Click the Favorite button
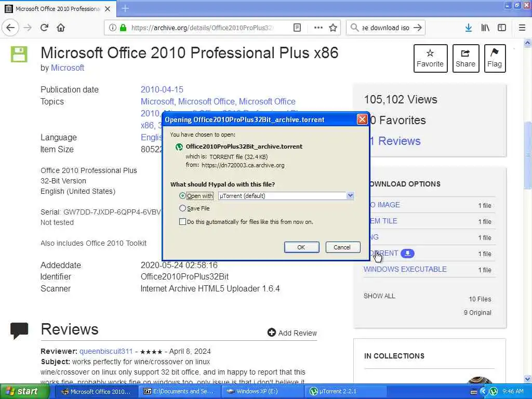Viewport: 532px width, 399px height. [430, 58]
